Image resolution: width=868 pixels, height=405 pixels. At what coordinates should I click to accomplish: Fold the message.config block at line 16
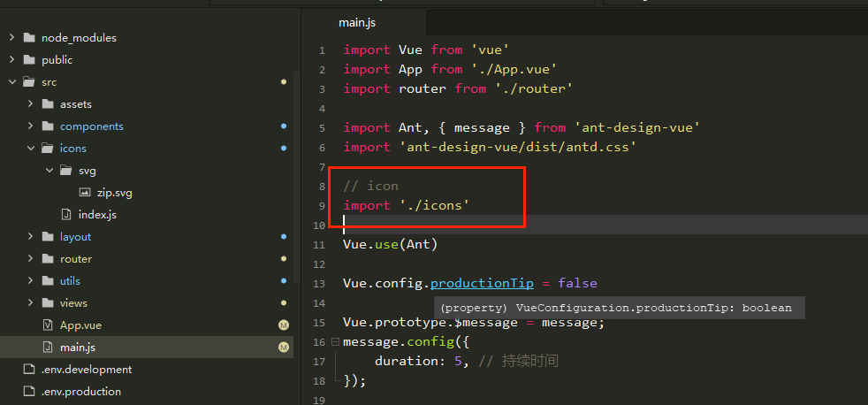coord(335,342)
